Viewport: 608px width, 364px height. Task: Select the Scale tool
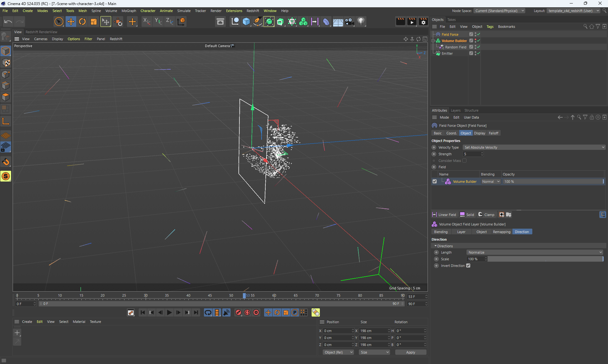[94, 22]
